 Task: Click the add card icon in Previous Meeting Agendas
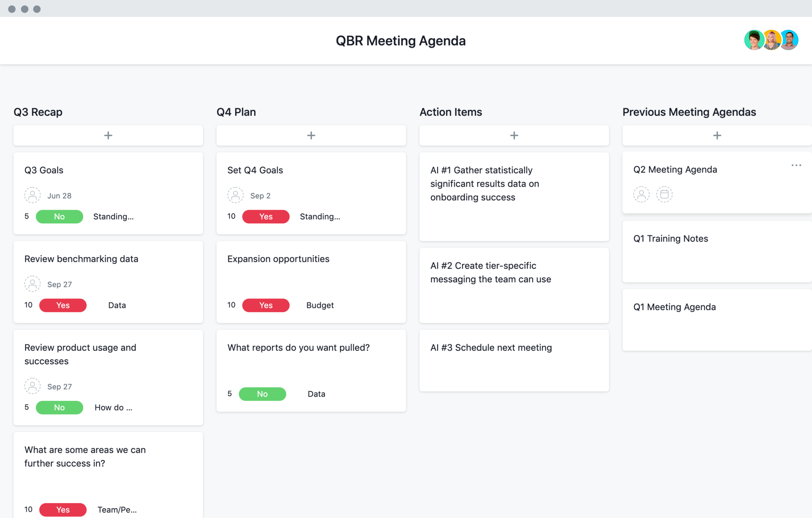(x=717, y=135)
